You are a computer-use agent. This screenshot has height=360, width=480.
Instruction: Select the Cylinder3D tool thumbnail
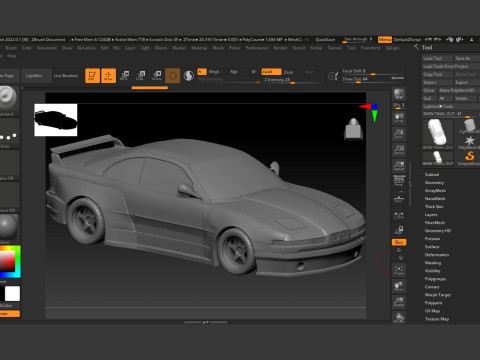[x=469, y=126]
